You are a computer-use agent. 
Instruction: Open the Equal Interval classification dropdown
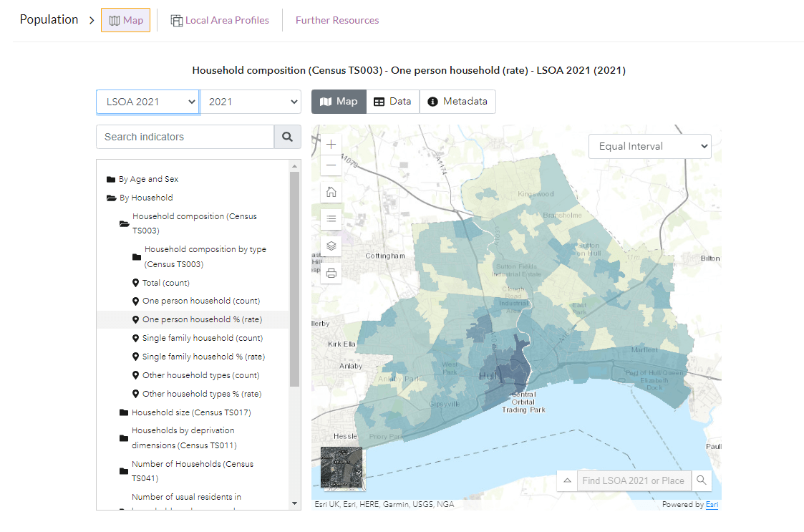pyautogui.click(x=649, y=145)
